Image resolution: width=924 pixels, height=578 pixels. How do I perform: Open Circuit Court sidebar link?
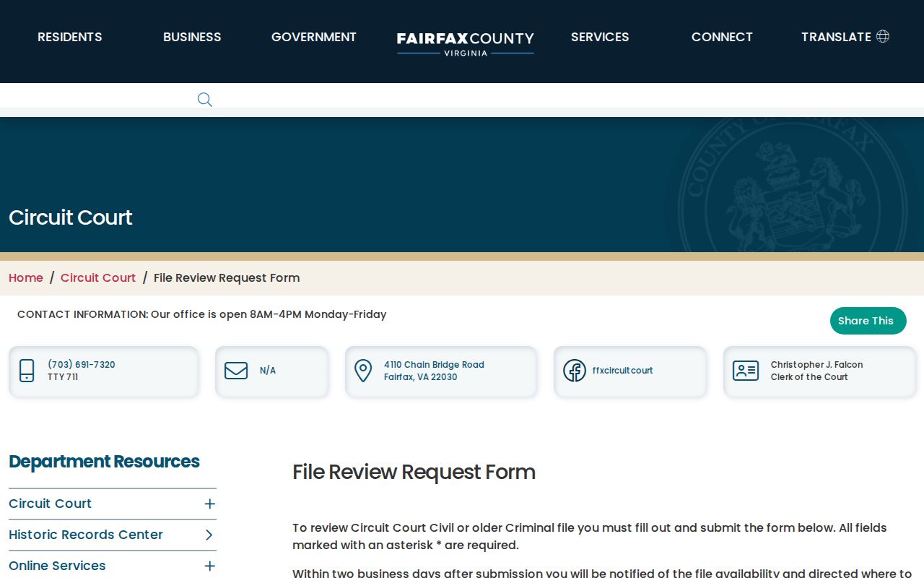pyautogui.click(x=51, y=504)
